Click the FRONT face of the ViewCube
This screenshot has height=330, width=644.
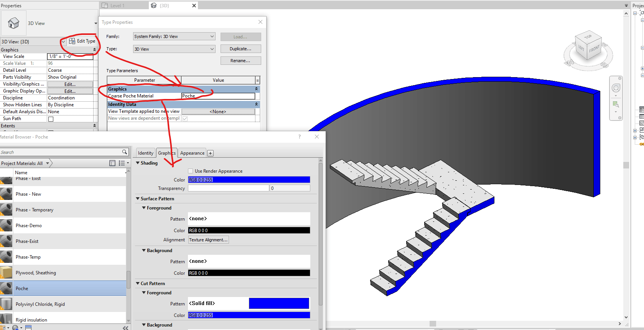pyautogui.click(x=594, y=49)
